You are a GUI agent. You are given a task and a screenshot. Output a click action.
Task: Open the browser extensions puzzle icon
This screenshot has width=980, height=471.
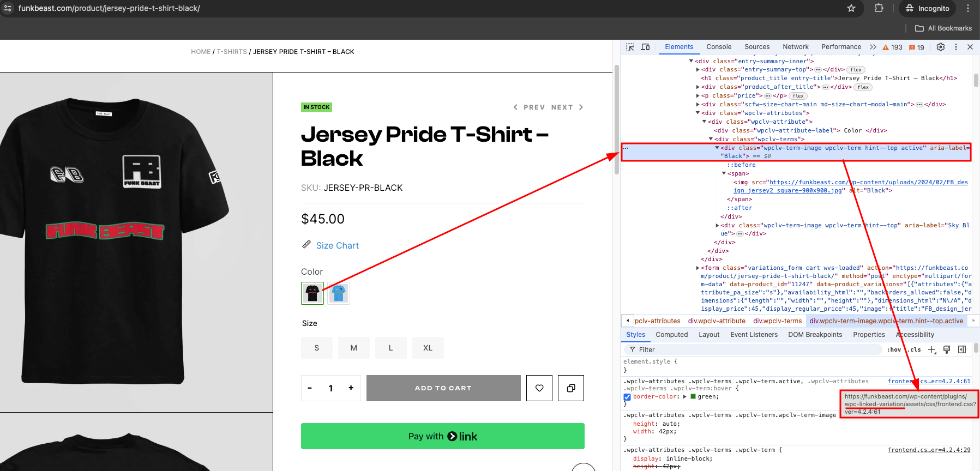pyautogui.click(x=879, y=8)
